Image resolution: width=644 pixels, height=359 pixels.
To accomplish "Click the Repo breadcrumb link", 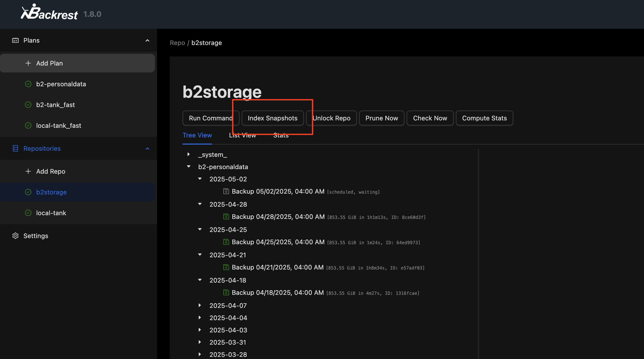I will pos(177,43).
